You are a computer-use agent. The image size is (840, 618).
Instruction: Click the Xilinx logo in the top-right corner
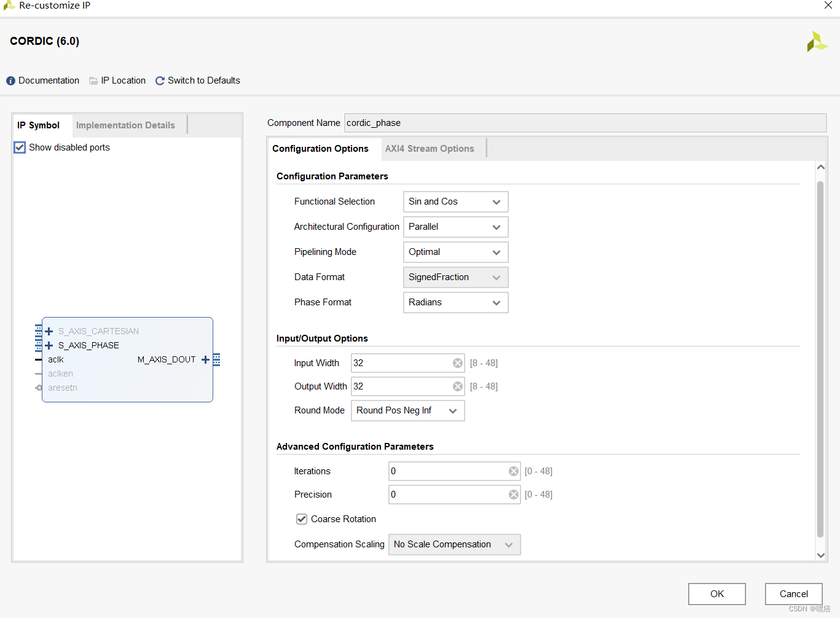[x=817, y=42]
